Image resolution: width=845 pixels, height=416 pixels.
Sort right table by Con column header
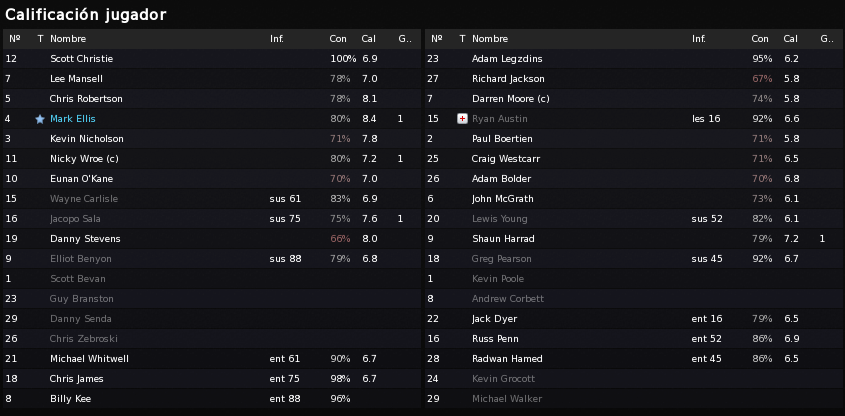click(760, 39)
